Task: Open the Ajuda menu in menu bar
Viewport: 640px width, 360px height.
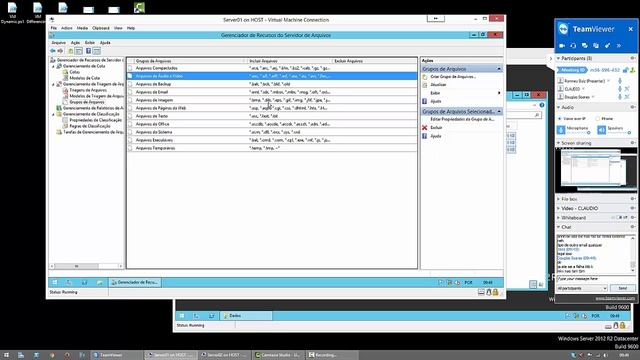Action: 105,42
